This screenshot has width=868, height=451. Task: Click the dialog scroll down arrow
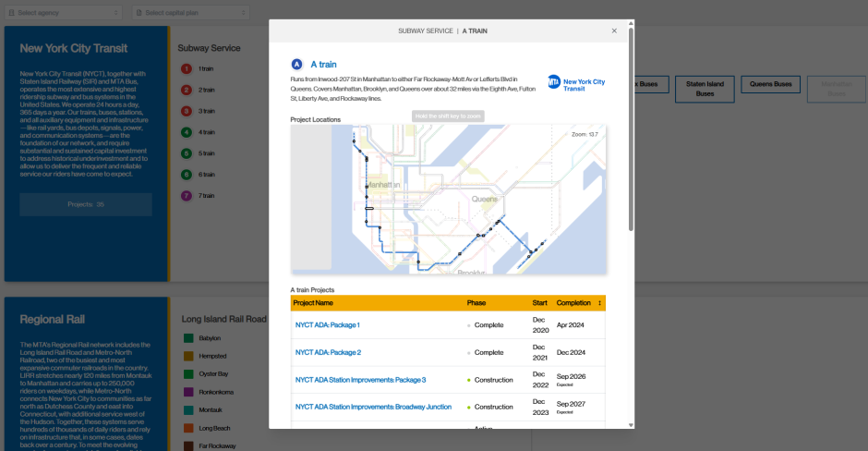(x=631, y=425)
